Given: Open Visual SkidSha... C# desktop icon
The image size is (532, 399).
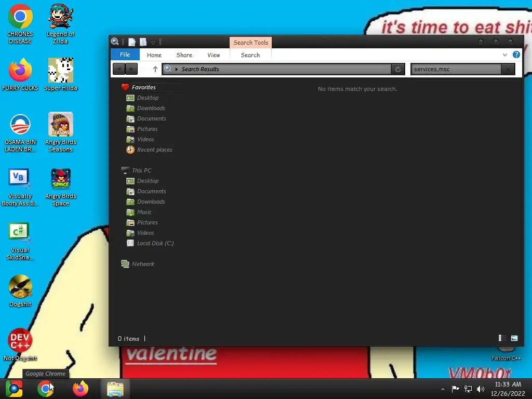Looking at the screenshot, I should click(20, 241).
